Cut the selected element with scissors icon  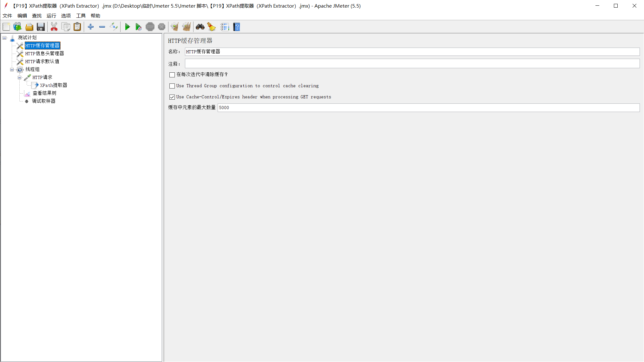coord(54,27)
